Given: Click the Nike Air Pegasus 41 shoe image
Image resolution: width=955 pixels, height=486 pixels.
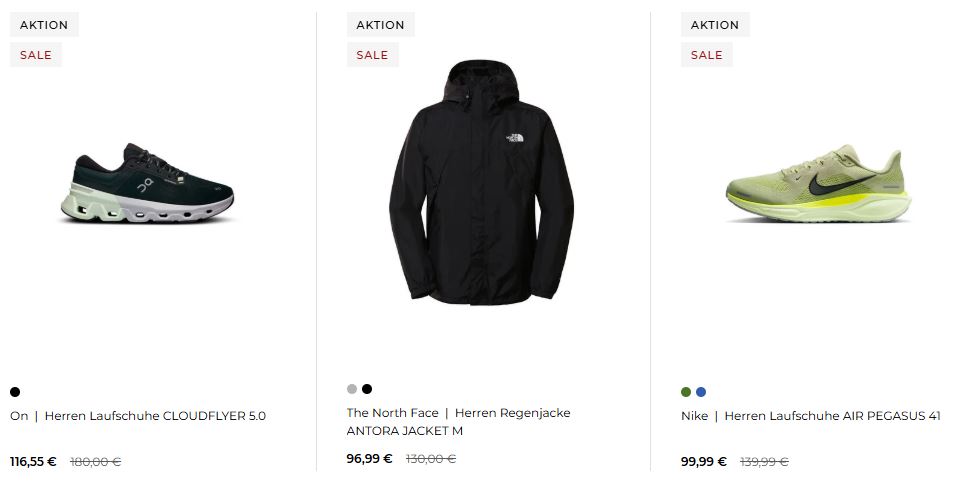Looking at the screenshot, I should point(818,185).
